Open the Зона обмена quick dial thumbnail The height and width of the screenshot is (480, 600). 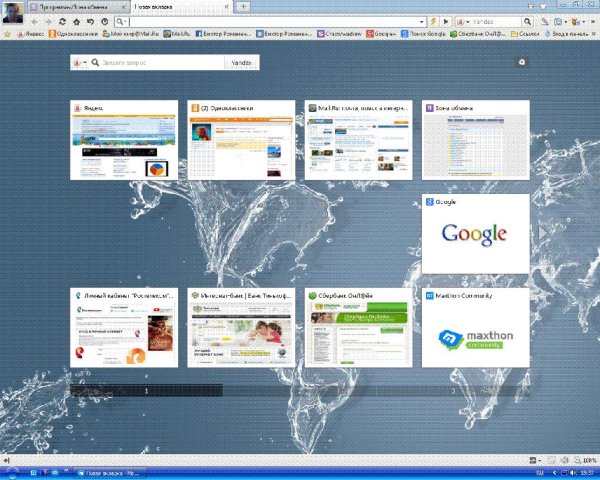click(x=476, y=140)
